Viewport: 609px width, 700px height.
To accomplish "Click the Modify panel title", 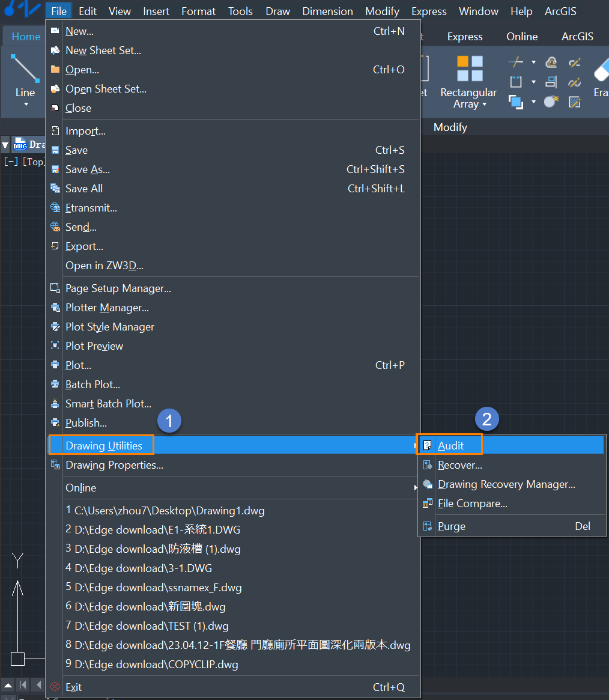I will (450, 127).
